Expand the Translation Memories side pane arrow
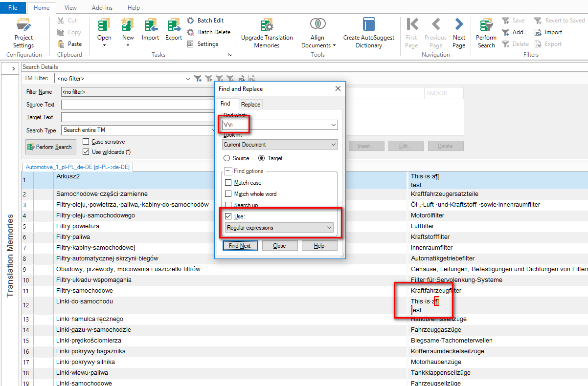Image resolution: width=588 pixels, height=386 pixels. (13, 69)
